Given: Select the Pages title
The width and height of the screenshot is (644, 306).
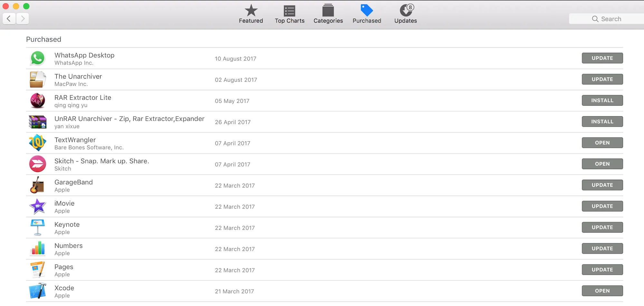Looking at the screenshot, I should pyautogui.click(x=64, y=267).
